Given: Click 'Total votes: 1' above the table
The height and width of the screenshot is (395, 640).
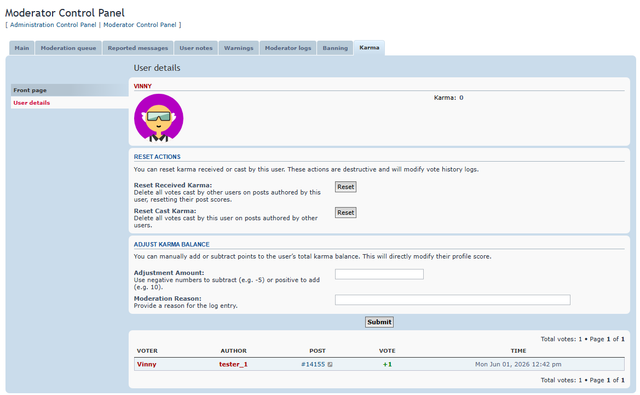Looking at the screenshot, I should [x=561, y=339].
